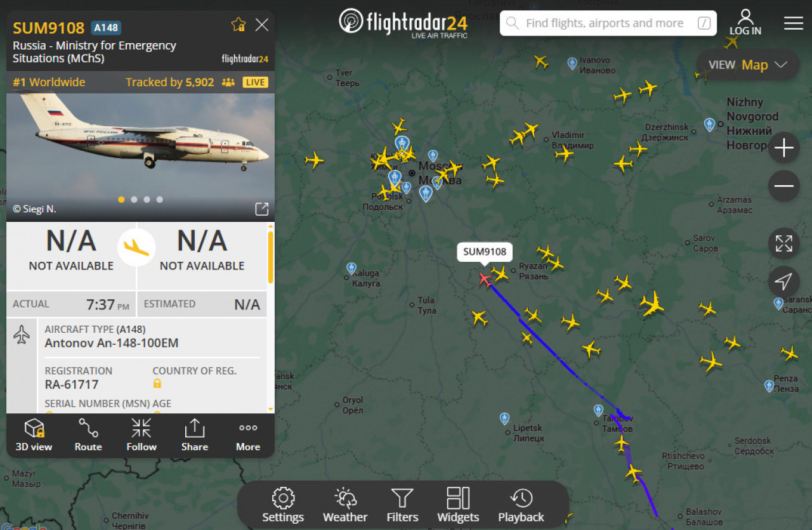Zoom in on the map
Screen dimensions: 812x530
(784, 149)
